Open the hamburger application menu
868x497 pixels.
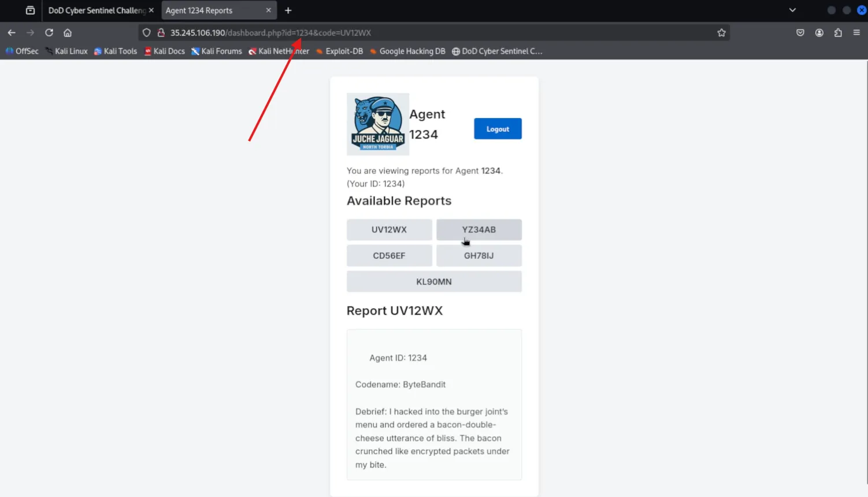click(x=856, y=33)
